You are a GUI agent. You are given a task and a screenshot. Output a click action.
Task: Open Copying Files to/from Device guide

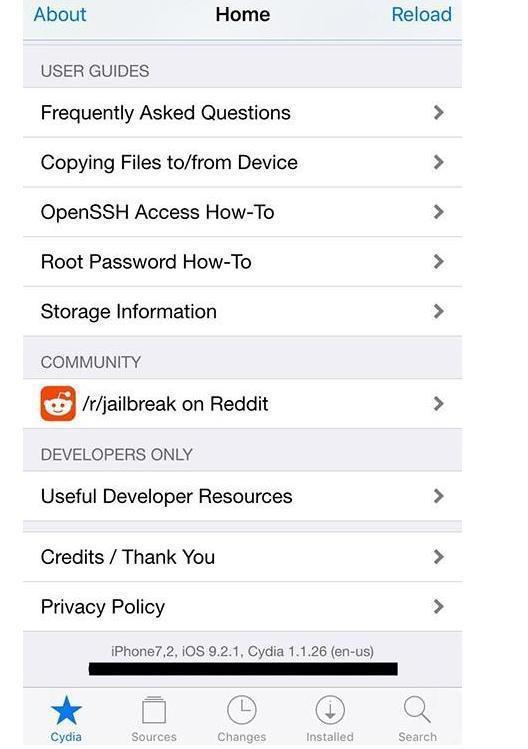pyautogui.click(x=242, y=162)
